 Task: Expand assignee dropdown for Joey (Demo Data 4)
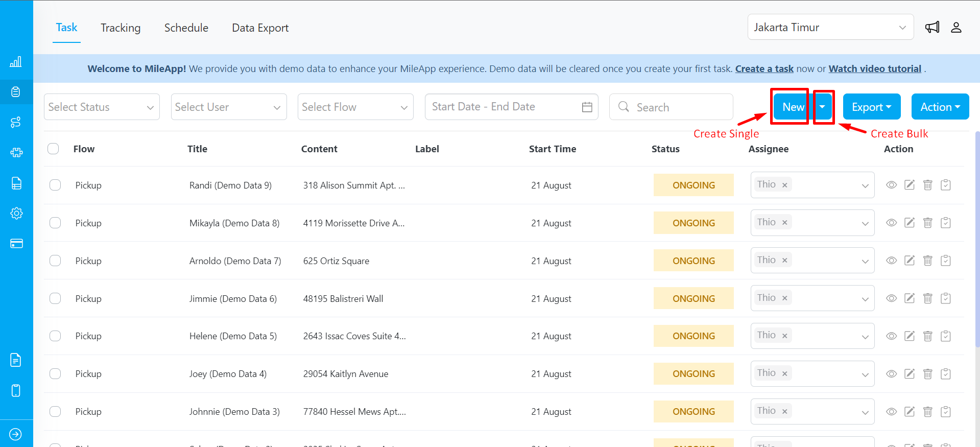865,374
